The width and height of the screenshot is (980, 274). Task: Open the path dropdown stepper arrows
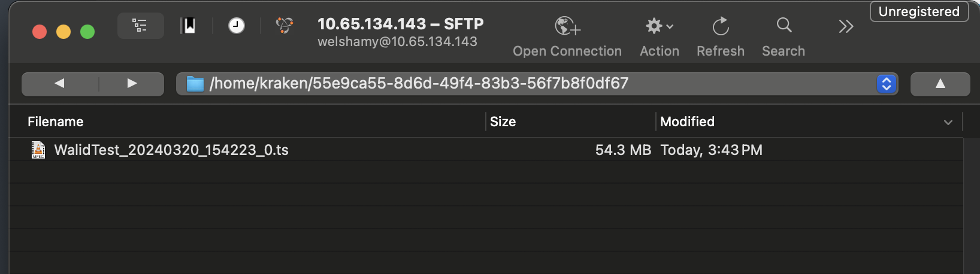(886, 84)
